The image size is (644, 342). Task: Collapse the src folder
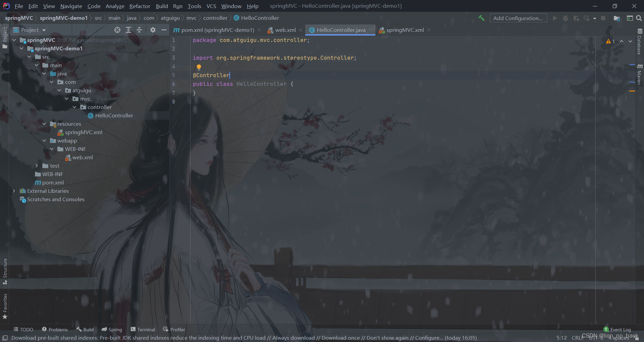29,57
